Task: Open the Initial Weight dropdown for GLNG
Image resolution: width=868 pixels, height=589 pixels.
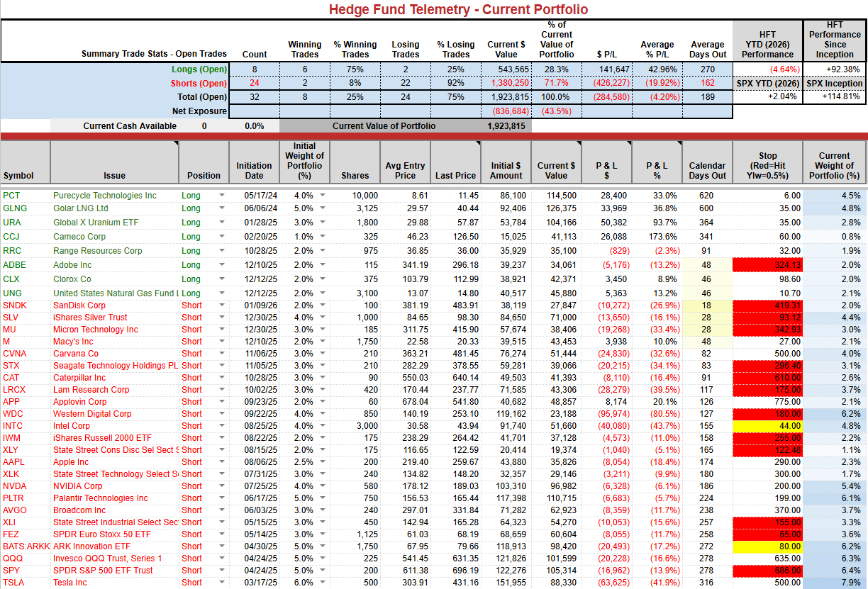Action: click(323, 208)
